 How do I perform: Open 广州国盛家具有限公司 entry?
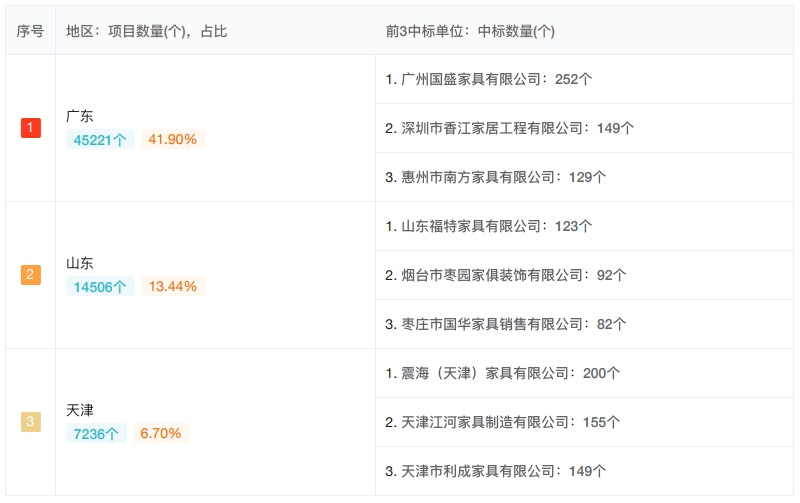pos(584,79)
